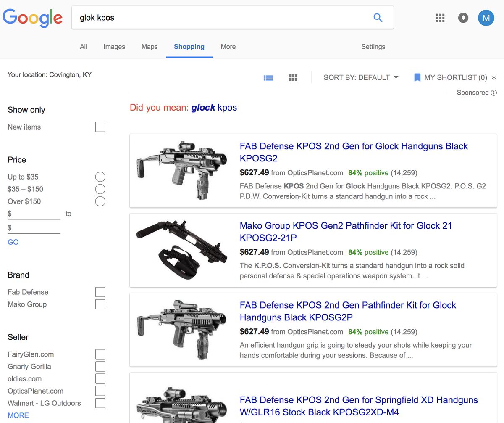Check the New items checkbox

100,127
